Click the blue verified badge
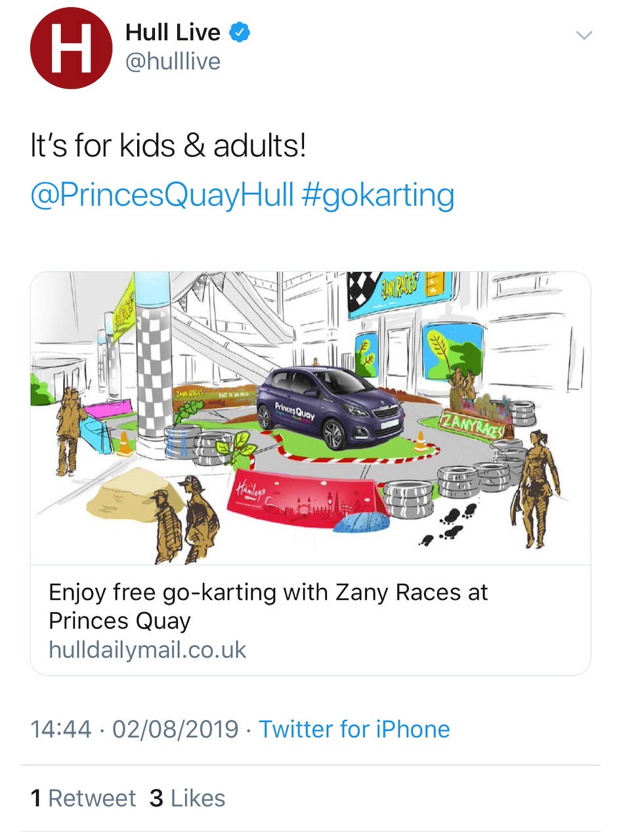Image resolution: width=621 pixels, height=840 pixels. pos(238,31)
